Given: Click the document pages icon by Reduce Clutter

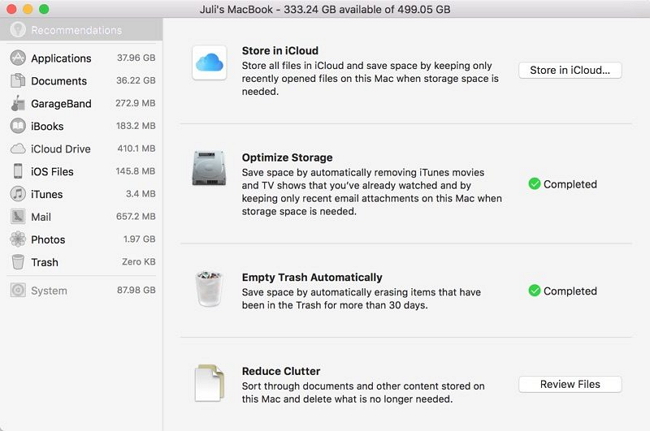Looking at the screenshot, I should click(x=209, y=383).
